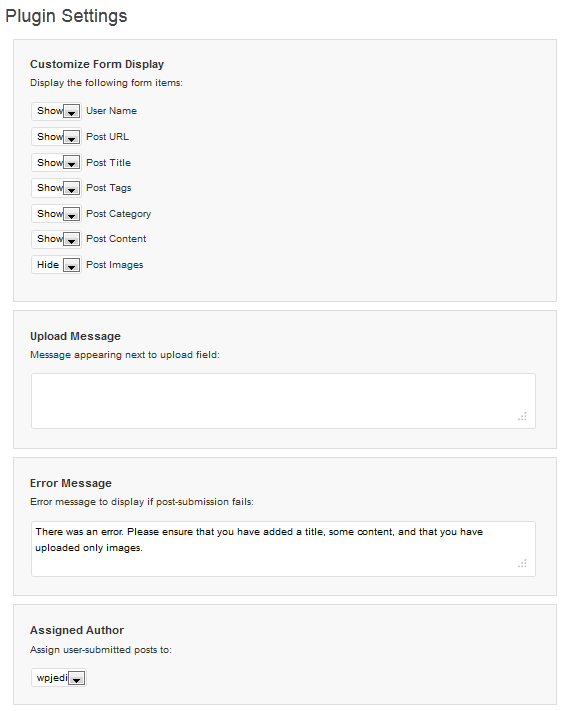Click the Post Images label
The width and height of the screenshot is (583, 711).
pos(115,265)
